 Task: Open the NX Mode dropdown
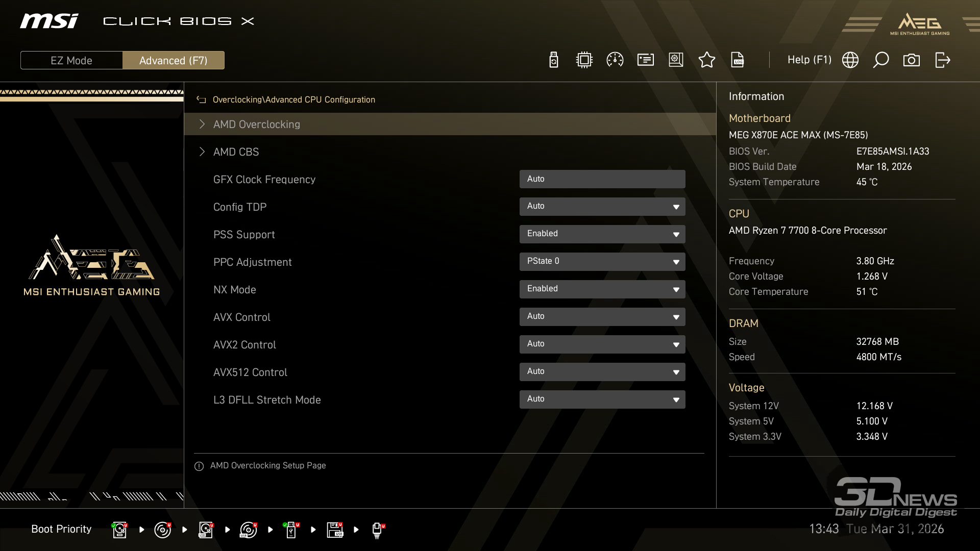tap(602, 289)
